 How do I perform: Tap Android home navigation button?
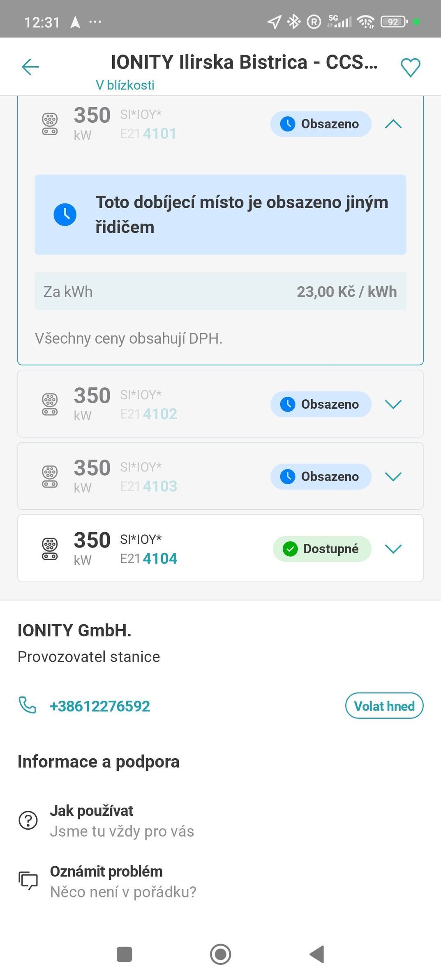click(x=220, y=954)
